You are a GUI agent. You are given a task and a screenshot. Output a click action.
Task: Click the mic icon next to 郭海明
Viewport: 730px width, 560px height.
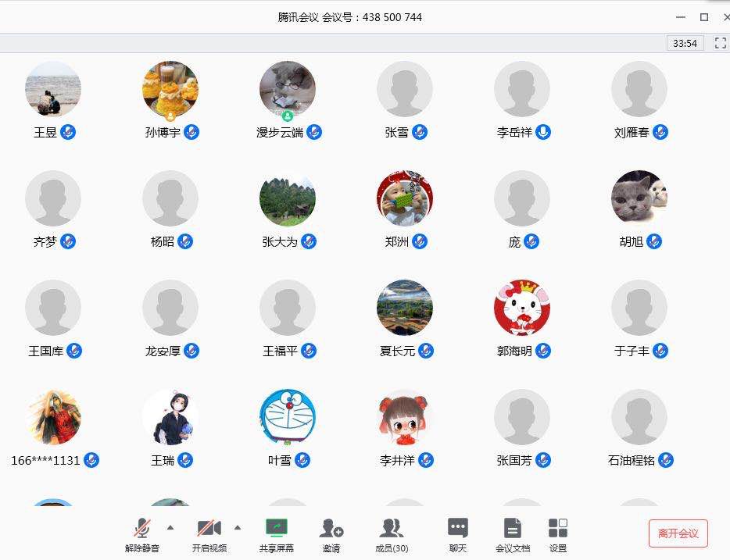pyautogui.click(x=543, y=351)
